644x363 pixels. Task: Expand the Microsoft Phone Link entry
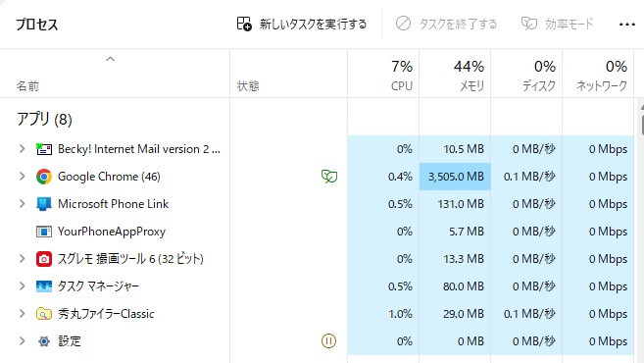tap(22, 204)
